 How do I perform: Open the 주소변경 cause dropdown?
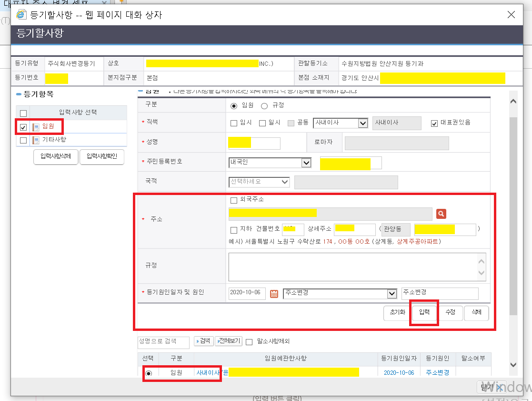coord(392,294)
